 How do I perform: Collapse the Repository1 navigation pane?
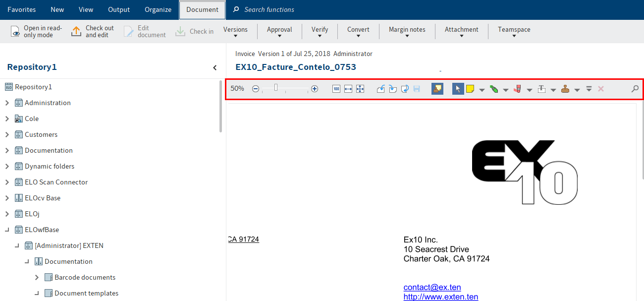215,67
